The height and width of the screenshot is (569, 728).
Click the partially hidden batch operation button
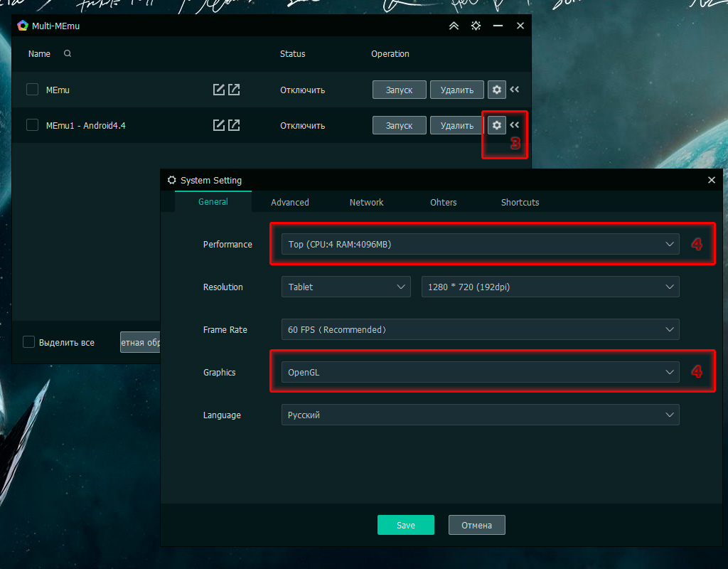pyautogui.click(x=140, y=342)
